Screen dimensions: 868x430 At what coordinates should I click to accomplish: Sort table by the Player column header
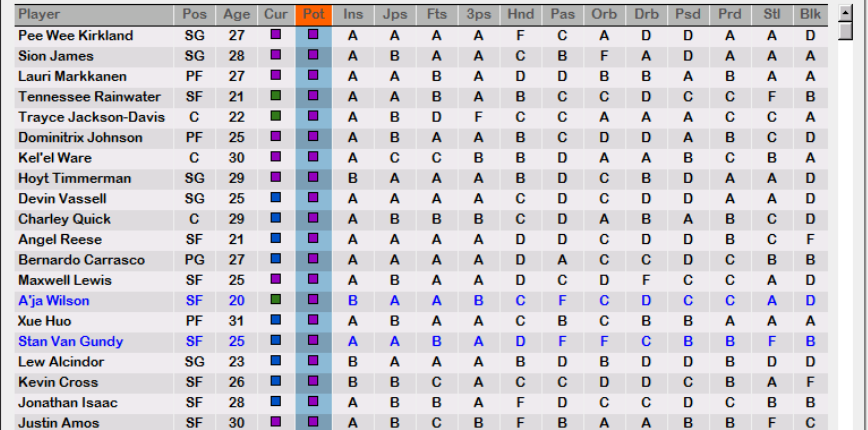click(x=39, y=15)
